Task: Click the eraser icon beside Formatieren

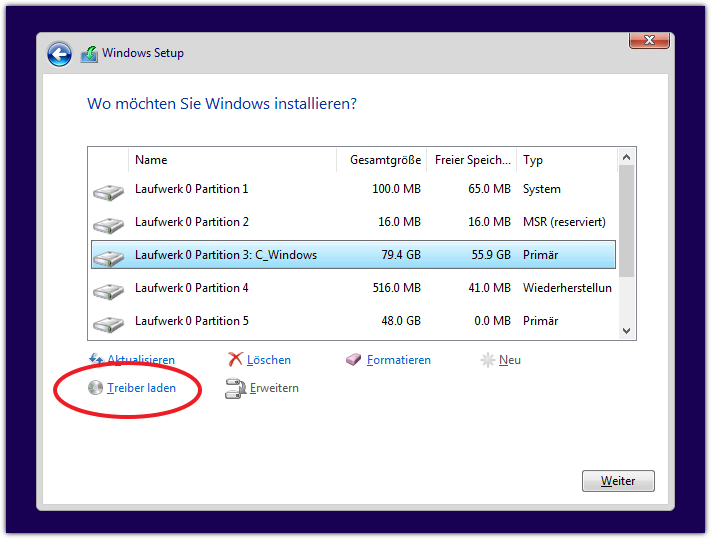Action: tap(354, 360)
